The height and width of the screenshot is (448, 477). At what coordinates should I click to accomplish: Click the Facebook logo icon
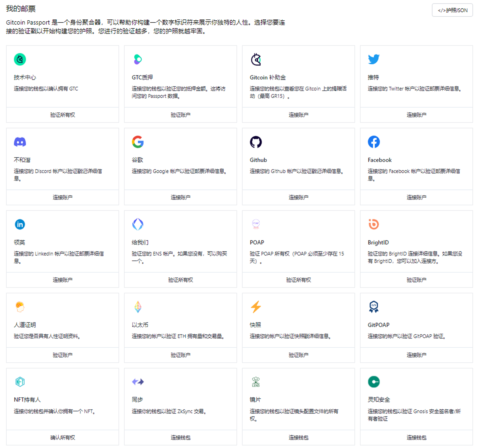373,142
